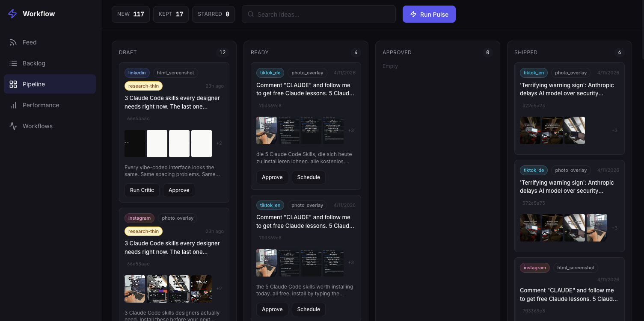This screenshot has height=321, width=644.
Task: Focus the Search ideas field
Action: click(319, 14)
